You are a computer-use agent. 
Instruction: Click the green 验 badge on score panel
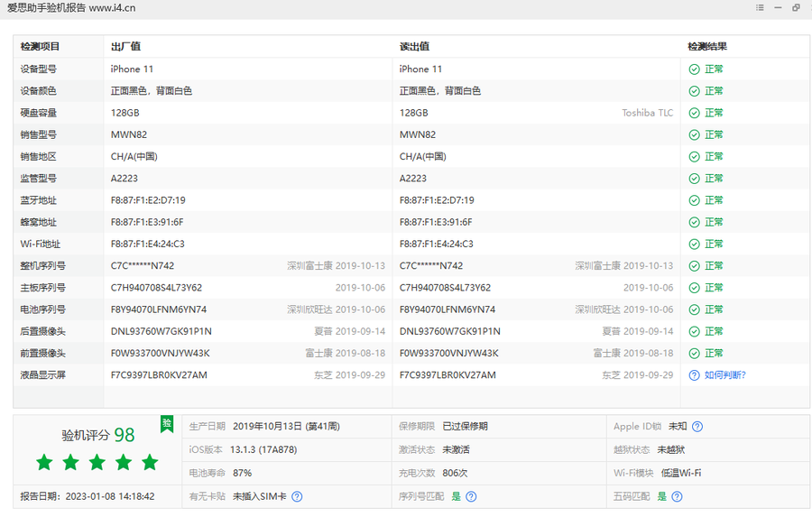coord(167,424)
